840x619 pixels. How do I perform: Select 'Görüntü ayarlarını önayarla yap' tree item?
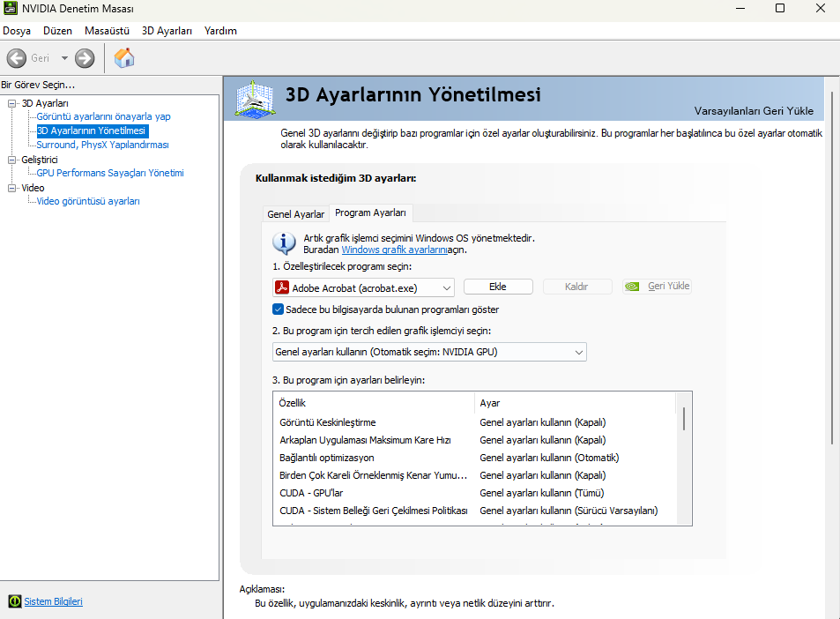tap(103, 116)
